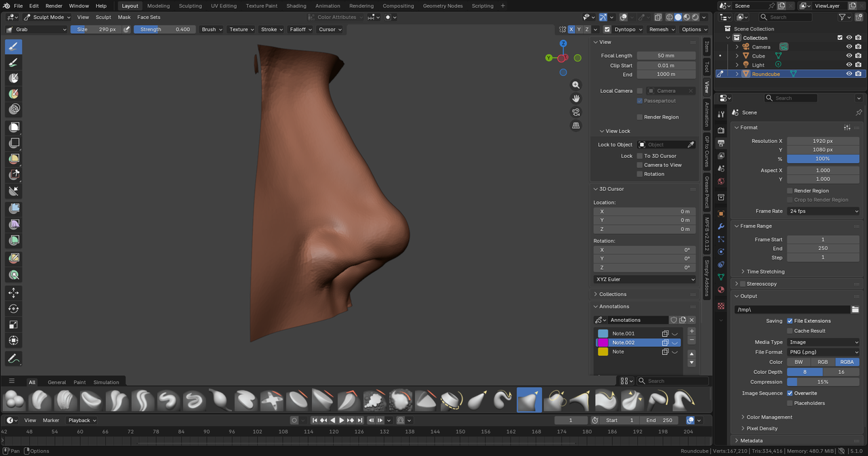Screen dimensions: 868x456
Task: Switch to wireframe viewport shading
Action: pos(669,17)
